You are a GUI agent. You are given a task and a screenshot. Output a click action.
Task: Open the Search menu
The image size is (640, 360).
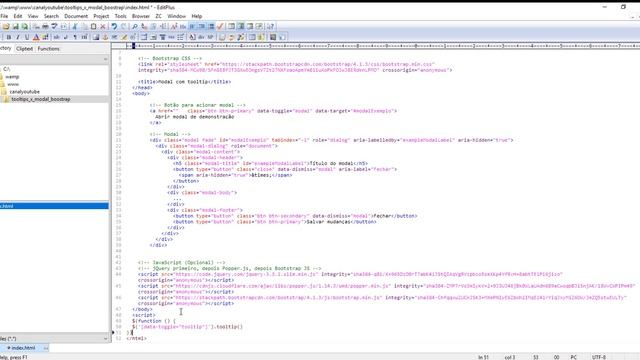pos(51,16)
